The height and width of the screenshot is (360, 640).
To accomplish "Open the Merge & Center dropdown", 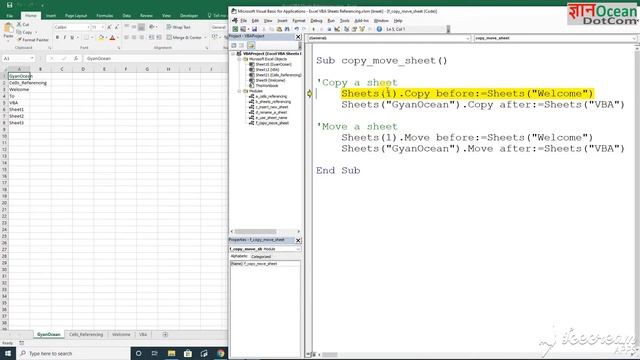I will tap(205, 38).
